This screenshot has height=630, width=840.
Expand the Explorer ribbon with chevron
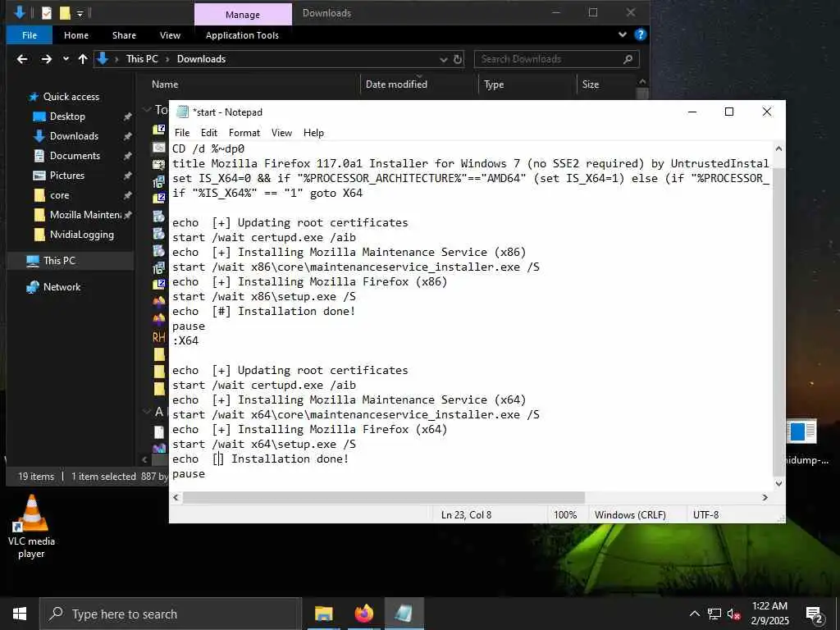[623, 34]
